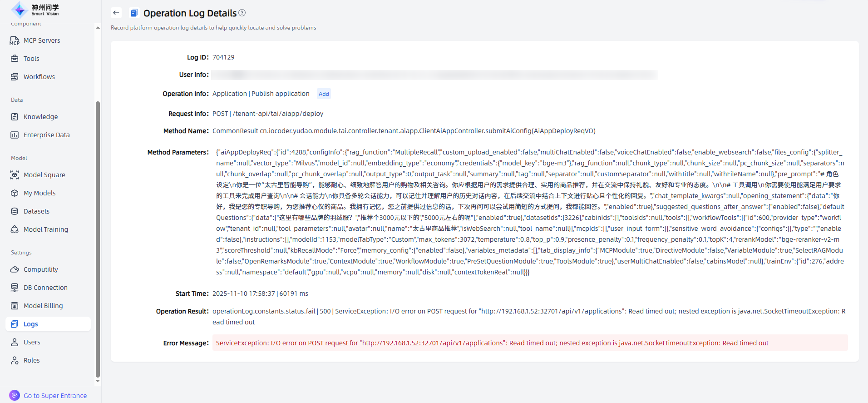Select Model Billing in sidebar
Image resolution: width=868 pixels, height=403 pixels.
(43, 306)
